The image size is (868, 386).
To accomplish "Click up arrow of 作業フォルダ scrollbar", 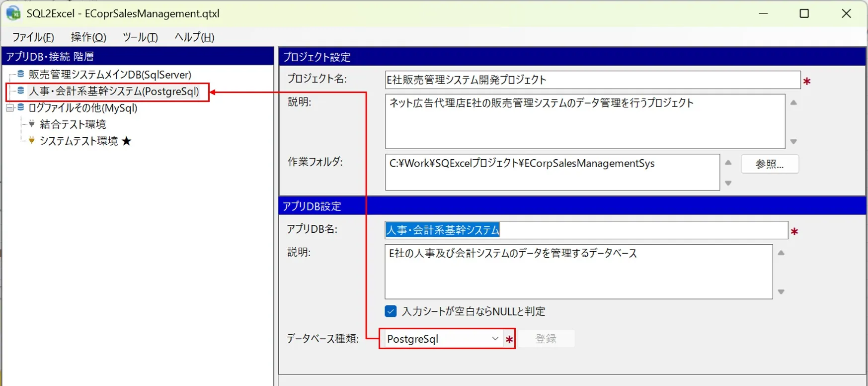I will click(728, 163).
